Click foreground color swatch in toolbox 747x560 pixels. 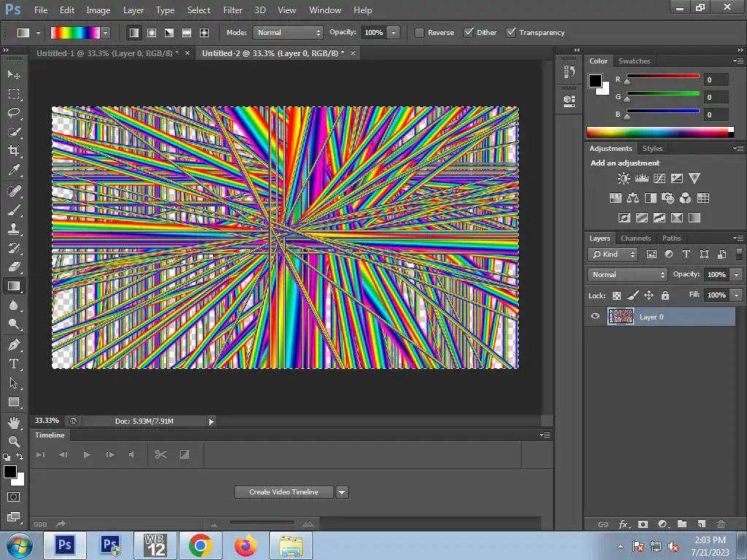point(10,472)
